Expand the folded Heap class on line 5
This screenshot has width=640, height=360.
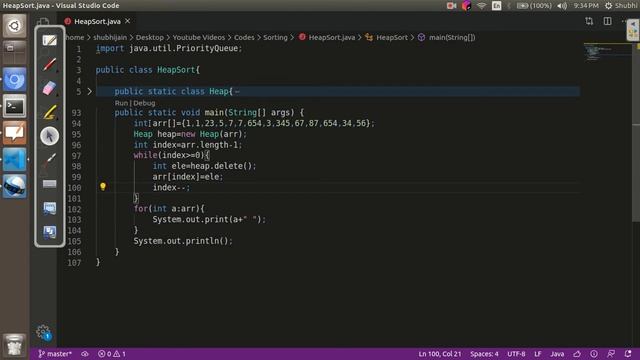[x=90, y=91]
